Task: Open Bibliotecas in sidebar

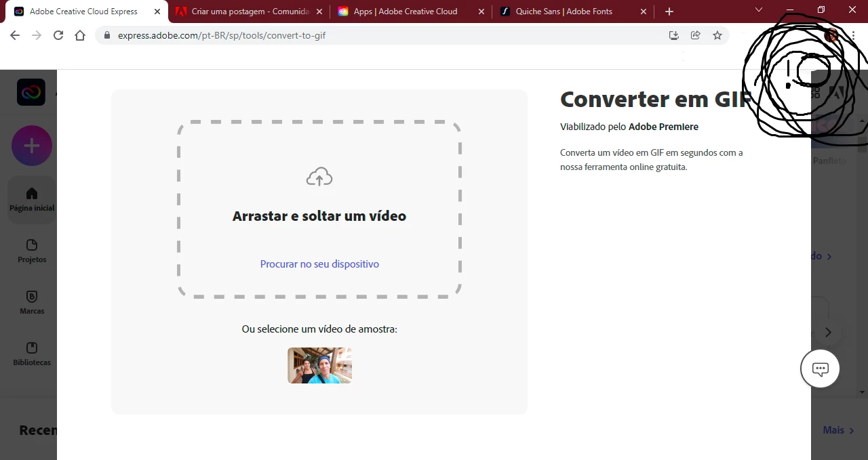Action: [32, 354]
